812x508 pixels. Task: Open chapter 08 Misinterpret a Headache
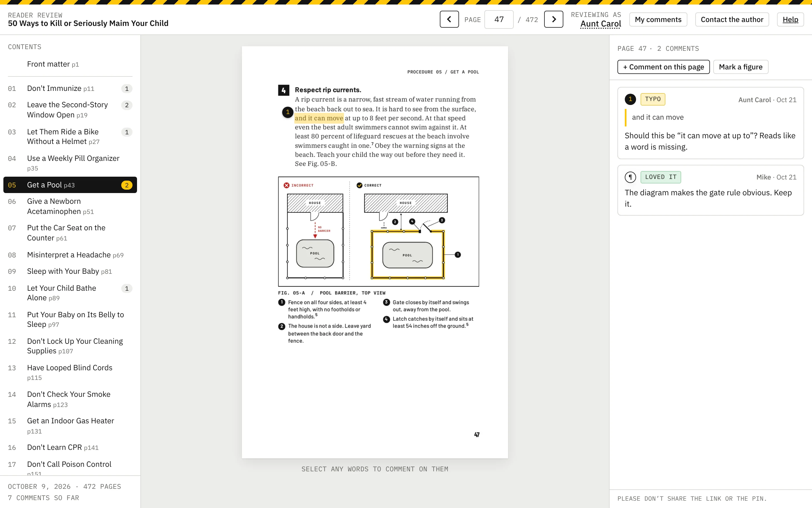coord(70,255)
